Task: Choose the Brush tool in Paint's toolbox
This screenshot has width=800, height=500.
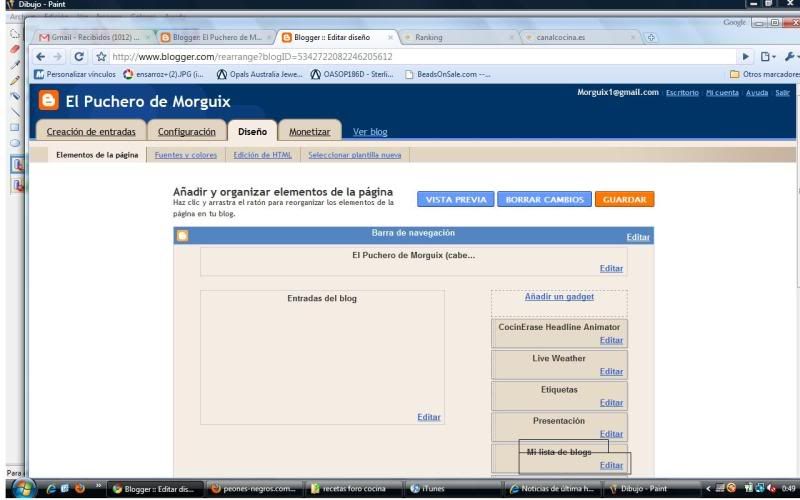Action: pos(15,96)
